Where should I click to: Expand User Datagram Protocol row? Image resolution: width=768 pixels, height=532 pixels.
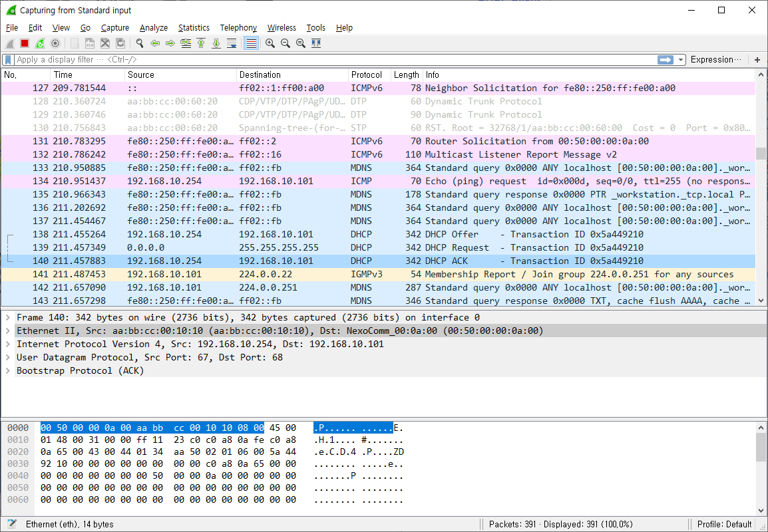(x=8, y=357)
